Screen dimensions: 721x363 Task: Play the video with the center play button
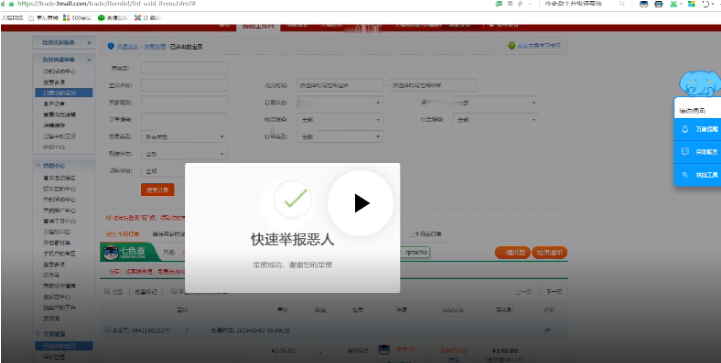point(360,203)
